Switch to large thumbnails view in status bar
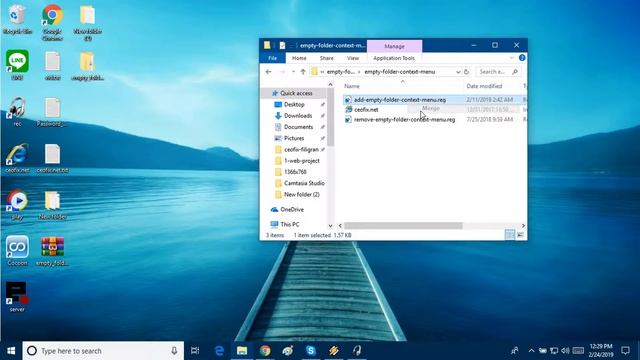 [x=520, y=235]
